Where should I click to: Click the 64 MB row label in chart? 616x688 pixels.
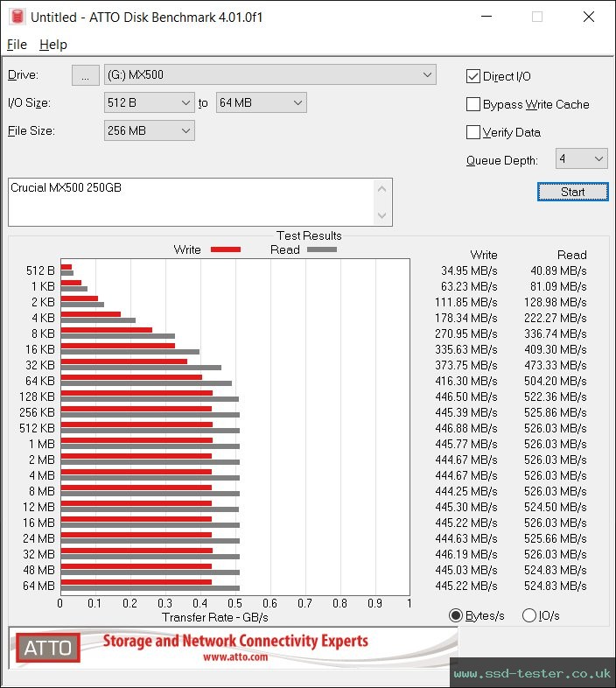point(39,586)
